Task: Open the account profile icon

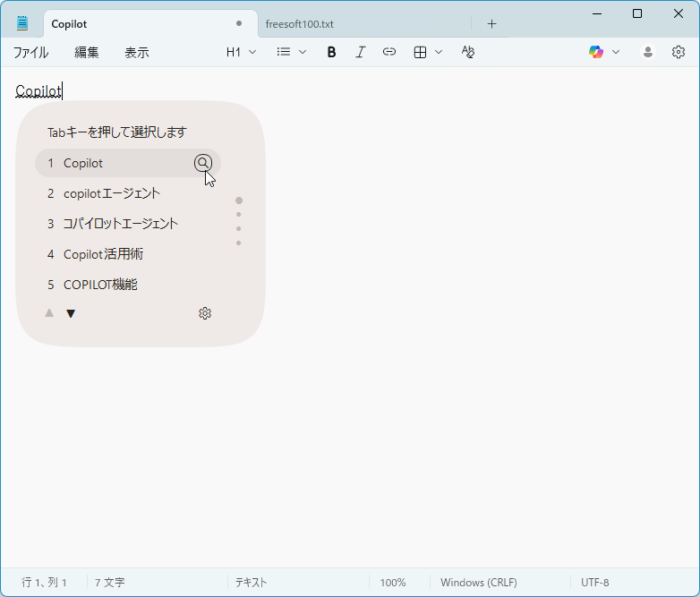Action: (x=648, y=52)
